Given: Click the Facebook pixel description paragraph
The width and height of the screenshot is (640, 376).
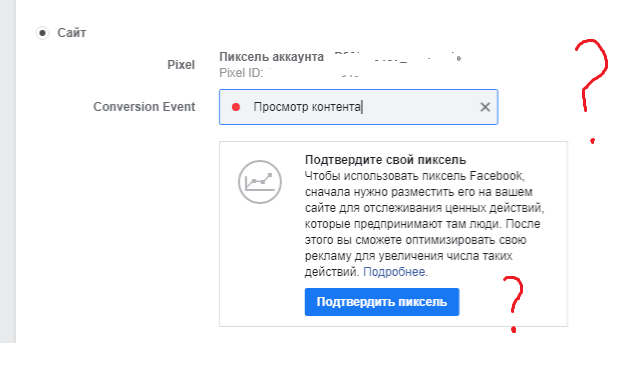Looking at the screenshot, I should [424, 224].
